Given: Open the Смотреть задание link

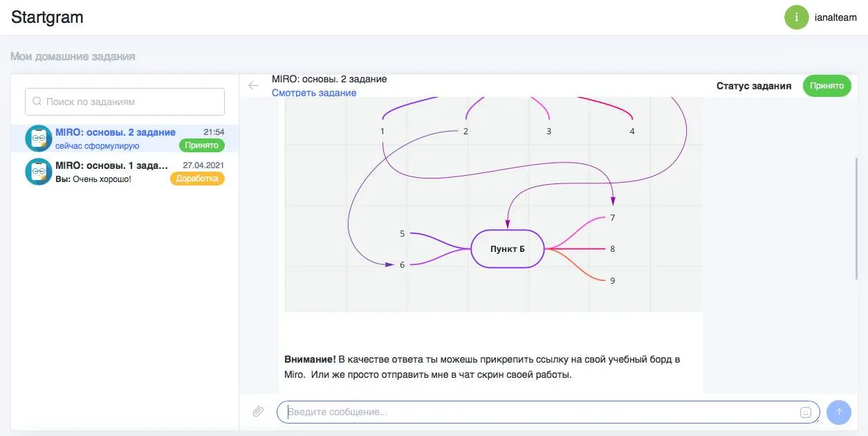Looking at the screenshot, I should point(314,93).
